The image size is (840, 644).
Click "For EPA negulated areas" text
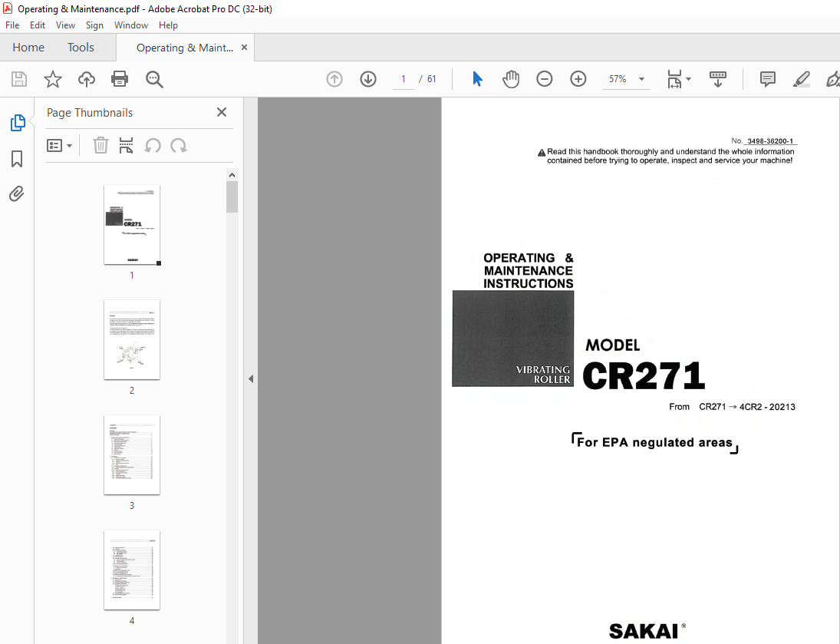pos(654,442)
